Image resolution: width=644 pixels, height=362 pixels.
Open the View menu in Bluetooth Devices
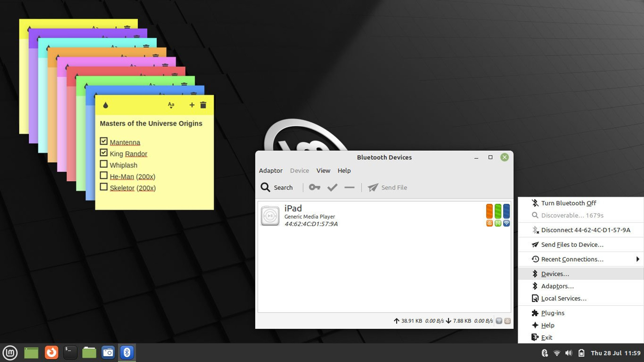323,170
